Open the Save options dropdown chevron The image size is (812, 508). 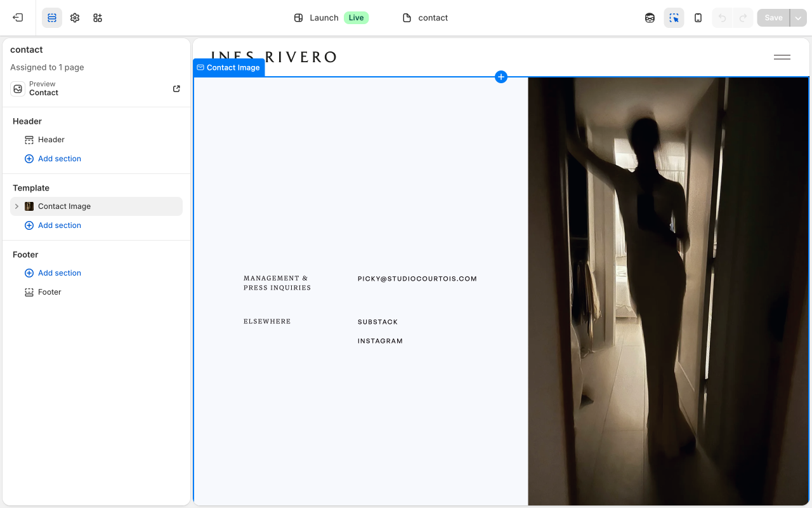[798, 17]
